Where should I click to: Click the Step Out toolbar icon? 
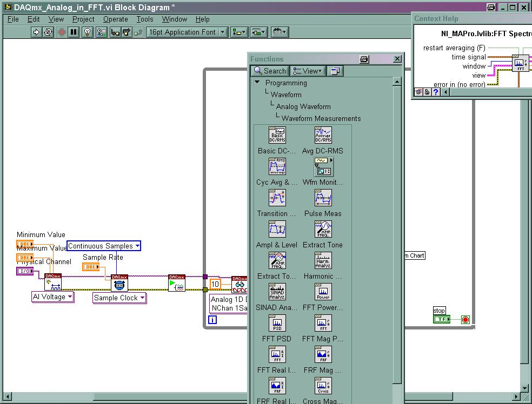(138, 32)
